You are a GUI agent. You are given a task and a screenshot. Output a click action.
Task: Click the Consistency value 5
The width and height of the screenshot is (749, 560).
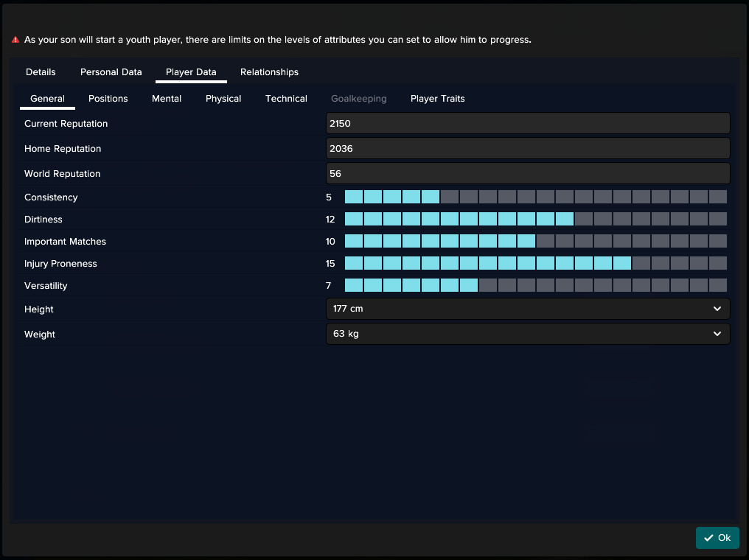coord(329,197)
